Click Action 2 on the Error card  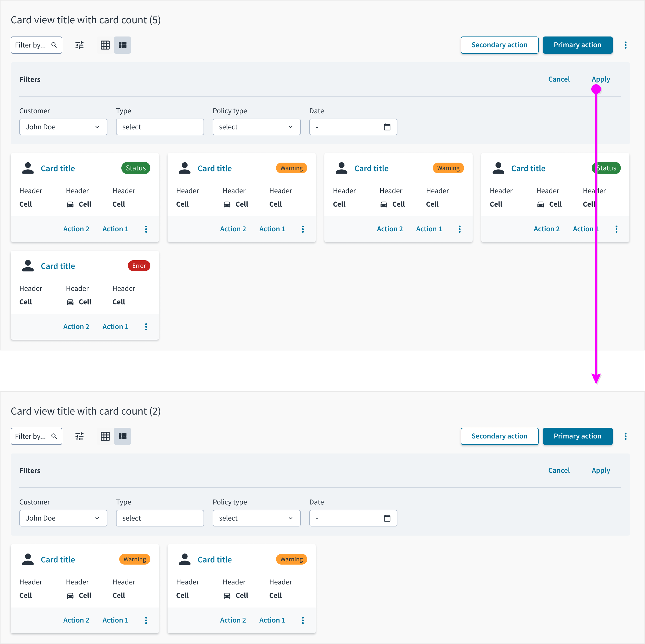click(76, 326)
